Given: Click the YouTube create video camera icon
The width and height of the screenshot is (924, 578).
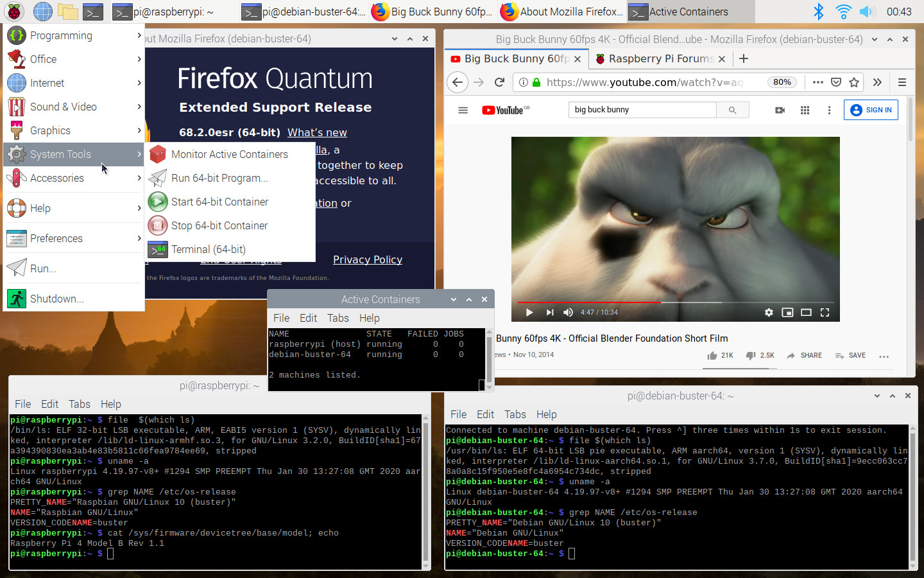Looking at the screenshot, I should 780,110.
